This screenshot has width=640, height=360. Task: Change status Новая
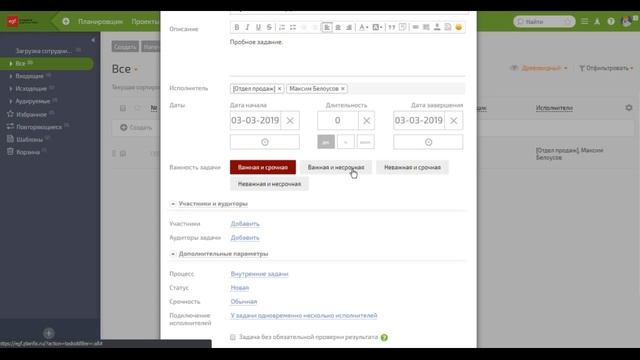click(240, 288)
